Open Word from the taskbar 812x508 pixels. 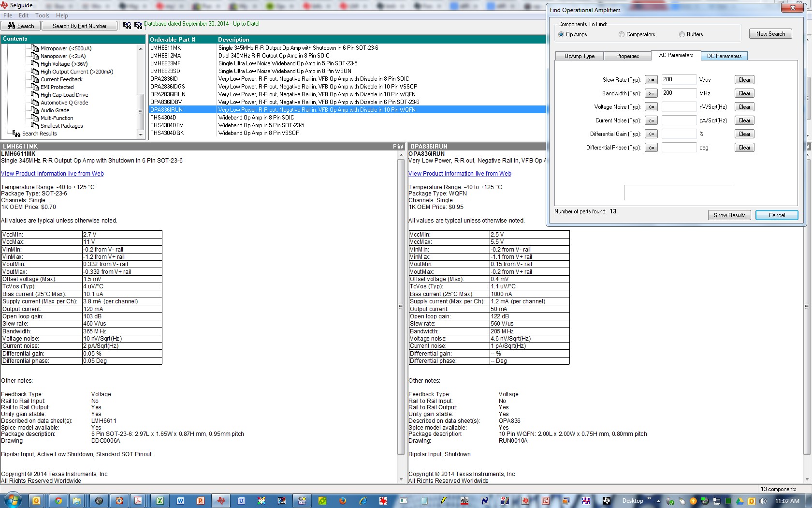[180, 501]
